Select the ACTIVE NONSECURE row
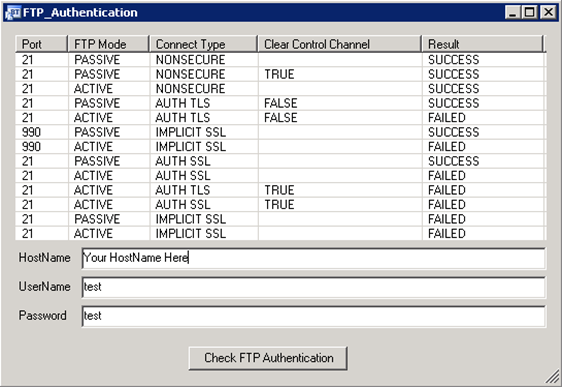 point(280,89)
